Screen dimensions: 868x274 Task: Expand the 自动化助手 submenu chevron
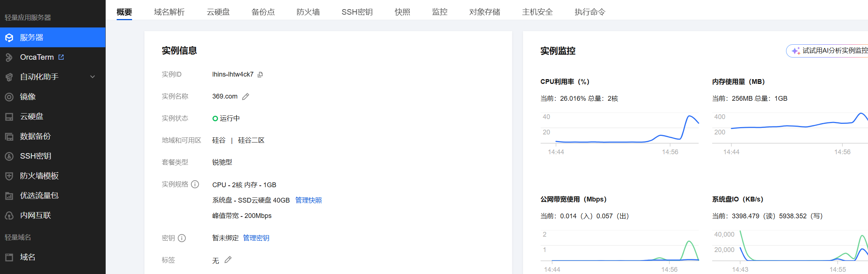[93, 77]
